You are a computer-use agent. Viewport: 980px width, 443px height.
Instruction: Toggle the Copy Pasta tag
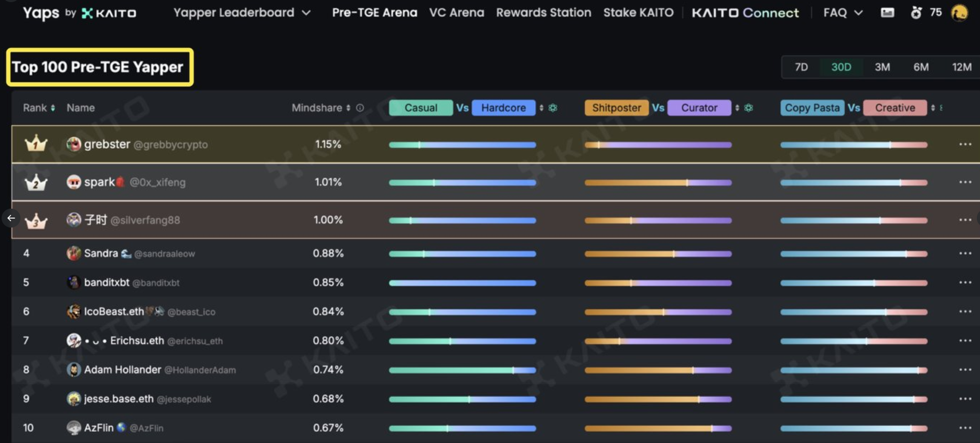coord(812,108)
